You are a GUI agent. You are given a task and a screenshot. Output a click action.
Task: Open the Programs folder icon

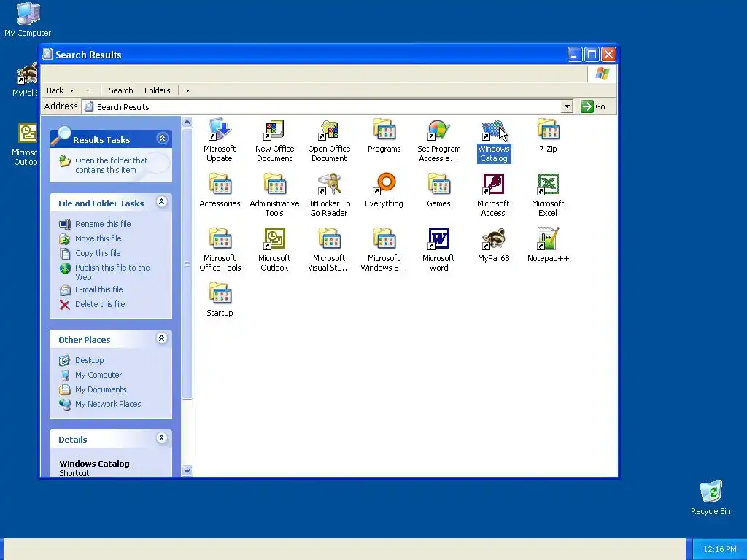[x=384, y=130]
